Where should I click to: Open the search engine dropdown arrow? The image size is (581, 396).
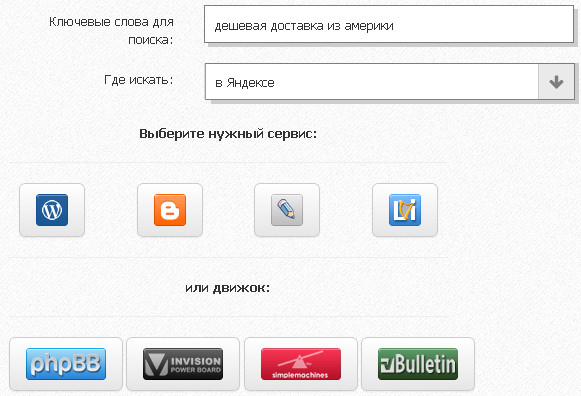tap(556, 81)
